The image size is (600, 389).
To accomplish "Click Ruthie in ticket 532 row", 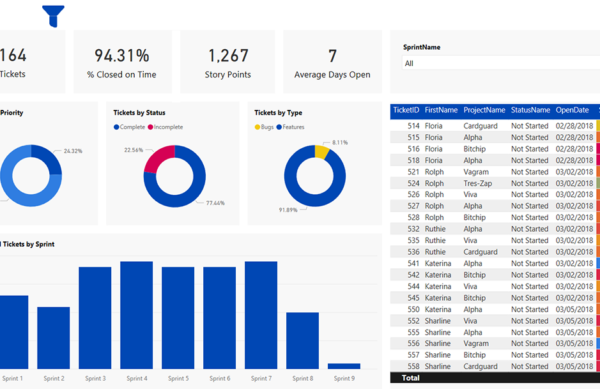I will (x=435, y=229).
